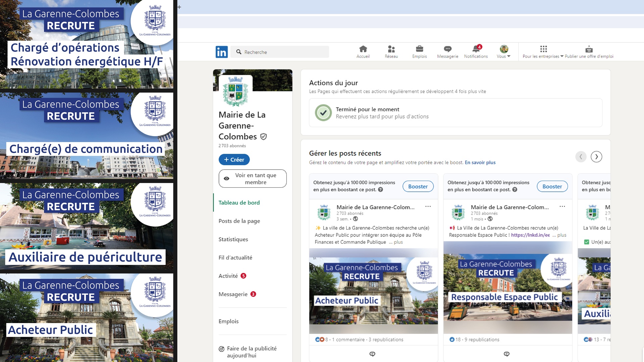Screen dimensions: 644x362
Task: Click En savoir plus link
Action: coord(480,163)
